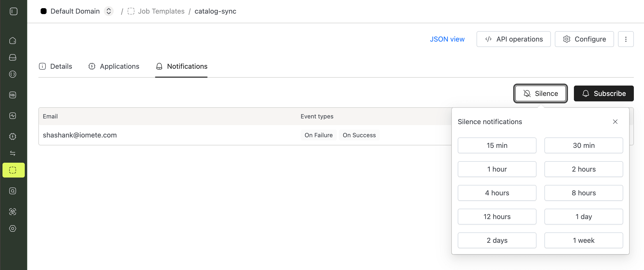This screenshot has width=644, height=270.
Task: Select the highlighted Job Templates sidebar icon
Action: [13, 170]
